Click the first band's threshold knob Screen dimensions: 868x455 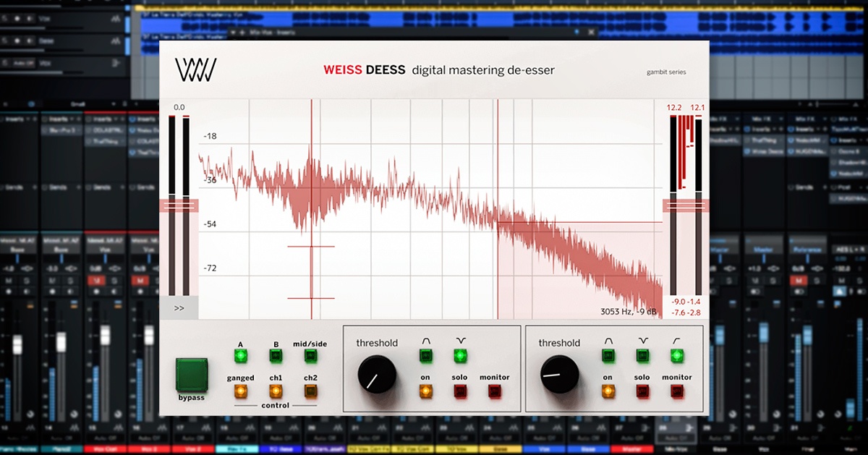377,374
